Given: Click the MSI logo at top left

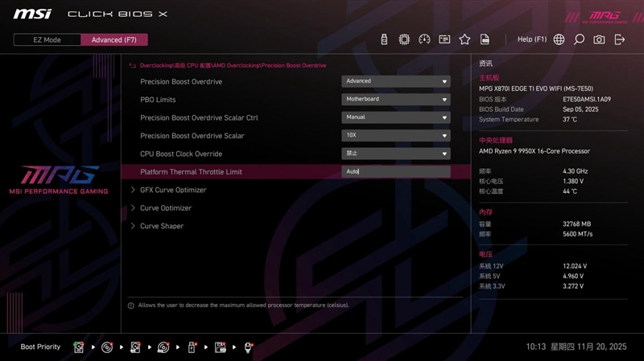Looking at the screenshot, I should (32, 14).
